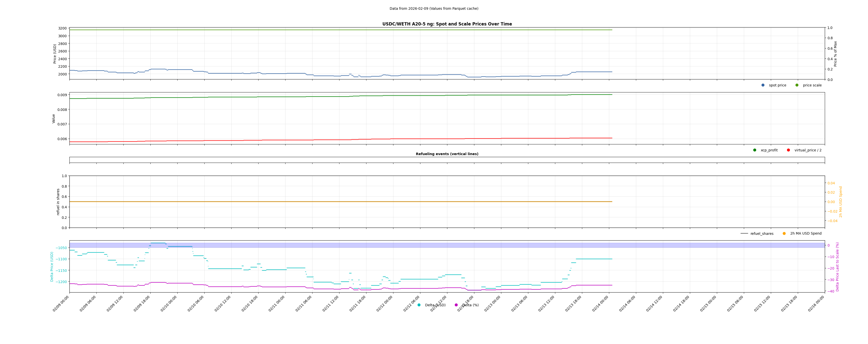Click the Delta Price (USD) axis label

point(52,267)
